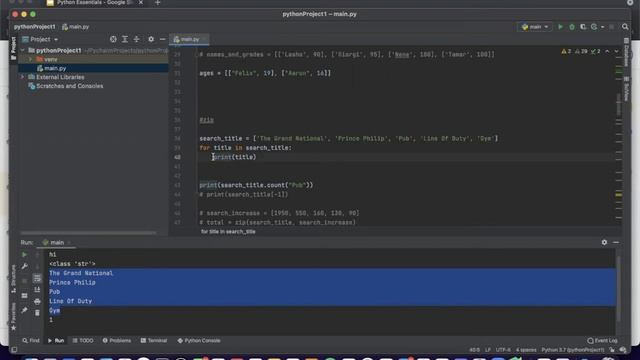Change UTF-8 file encoding in status bar
The image size is (640, 360).
pyautogui.click(x=503, y=350)
